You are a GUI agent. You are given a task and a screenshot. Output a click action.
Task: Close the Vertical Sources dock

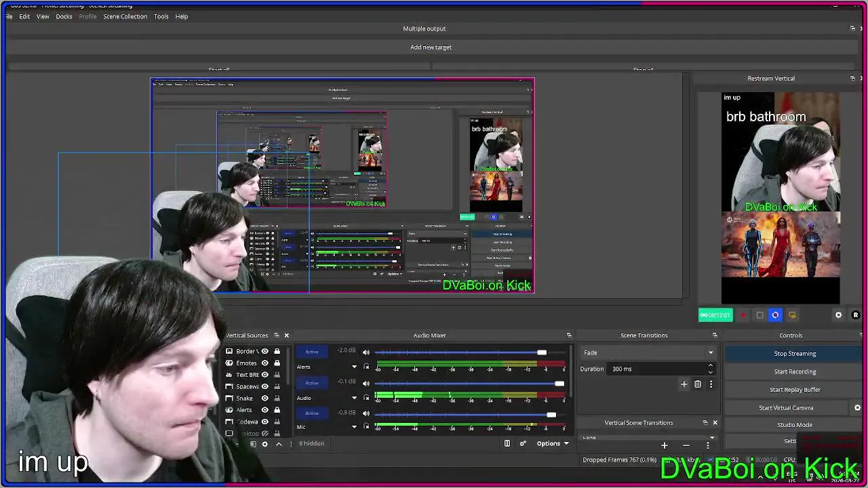pyautogui.click(x=286, y=335)
